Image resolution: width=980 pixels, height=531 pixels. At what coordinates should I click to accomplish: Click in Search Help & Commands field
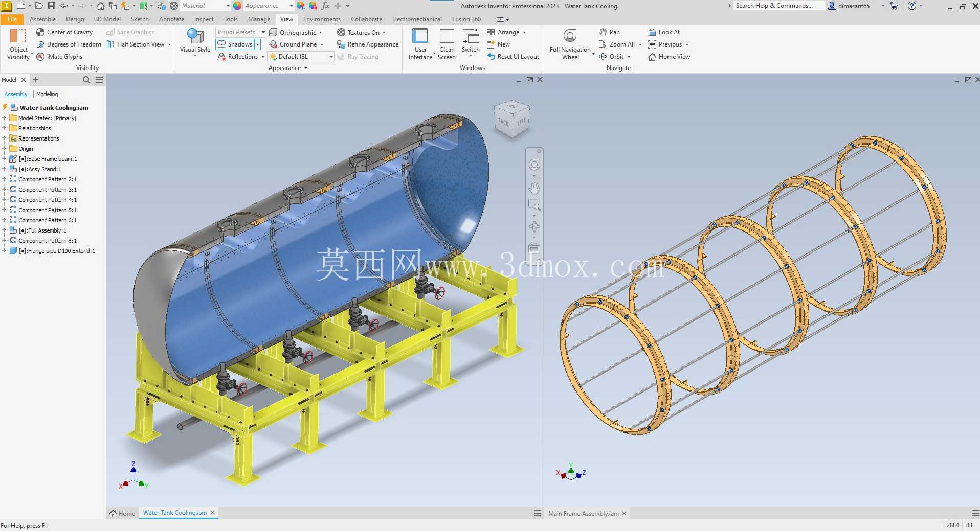click(778, 6)
